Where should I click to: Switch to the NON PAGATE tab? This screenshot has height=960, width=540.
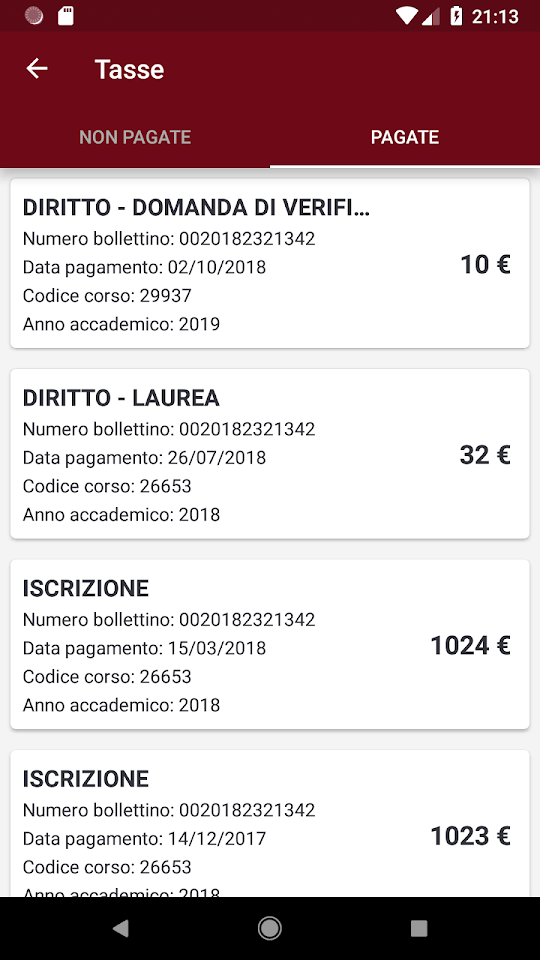[x=135, y=137]
